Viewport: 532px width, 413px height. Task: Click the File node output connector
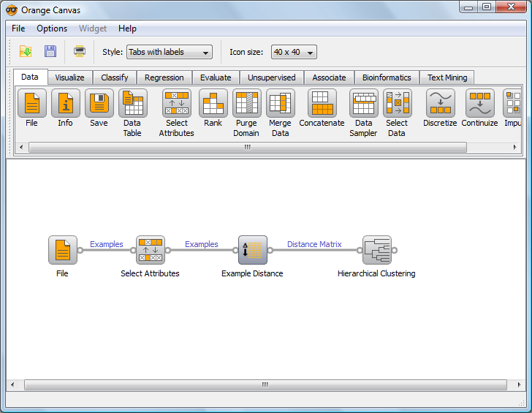coord(80,251)
